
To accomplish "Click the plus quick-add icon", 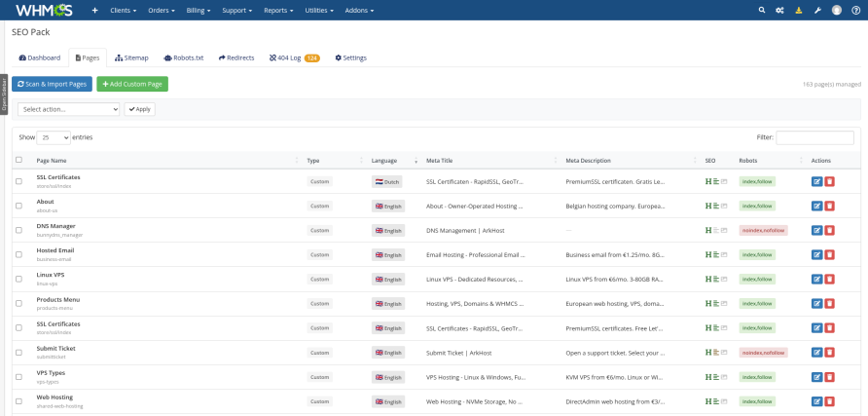I will tap(94, 10).
